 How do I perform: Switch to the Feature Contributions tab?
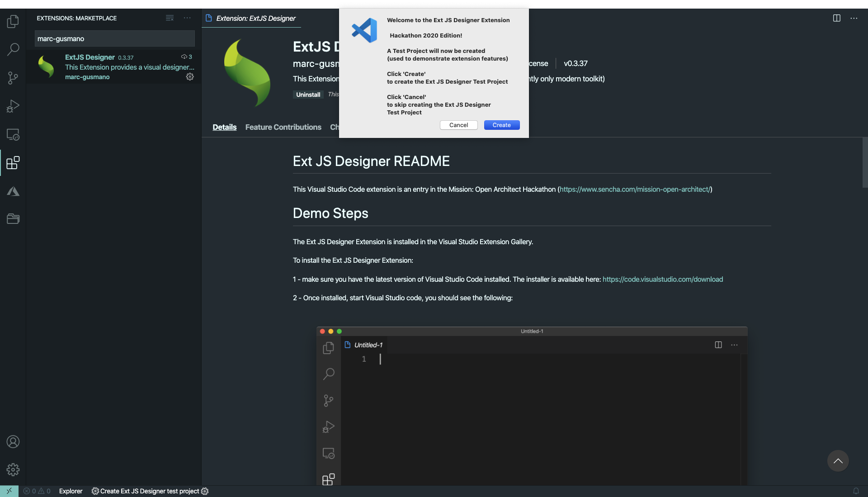[283, 127]
